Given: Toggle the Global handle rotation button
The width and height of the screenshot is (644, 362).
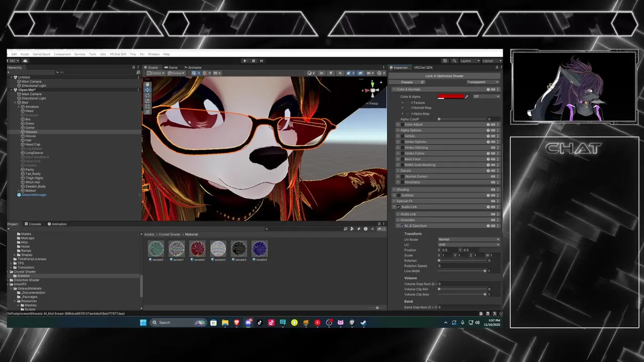Looking at the screenshot, I should 176,73.
